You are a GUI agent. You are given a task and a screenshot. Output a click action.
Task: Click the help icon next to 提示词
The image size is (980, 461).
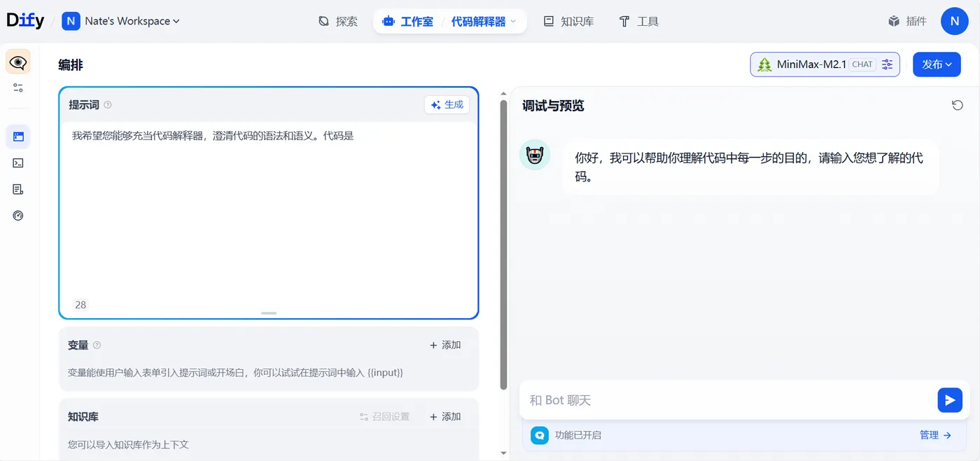pos(108,105)
